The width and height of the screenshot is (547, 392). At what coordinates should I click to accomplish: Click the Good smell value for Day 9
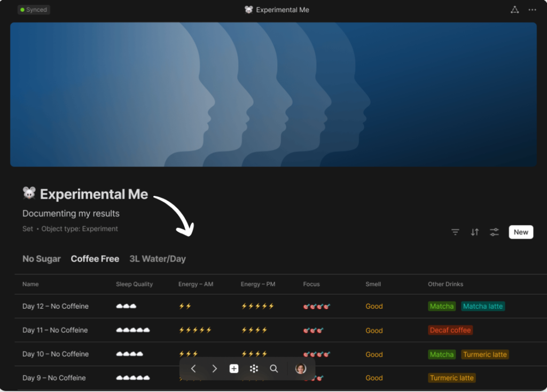pyautogui.click(x=374, y=378)
